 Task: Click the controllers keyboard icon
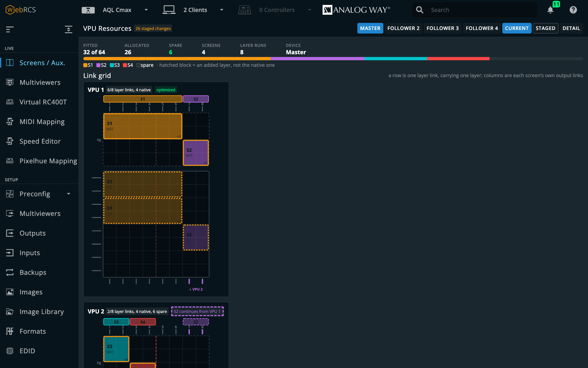[244, 10]
